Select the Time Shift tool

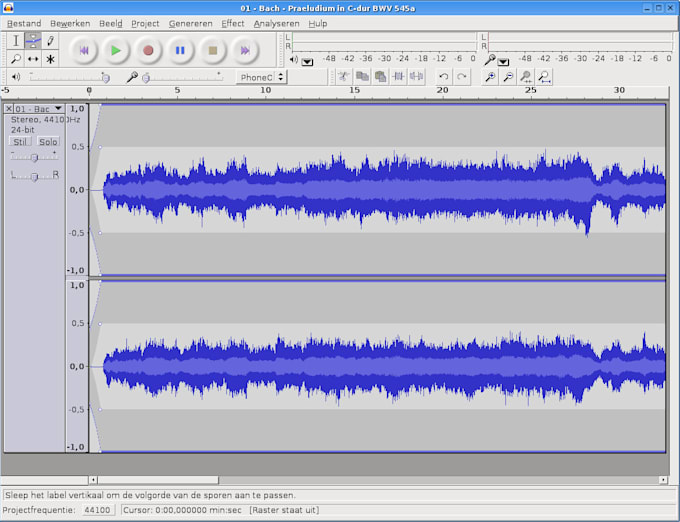[x=33, y=59]
